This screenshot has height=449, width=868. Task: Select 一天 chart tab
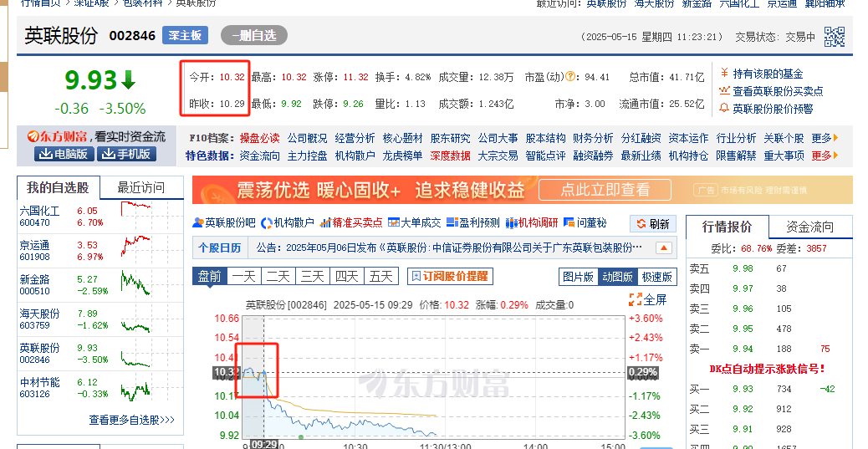[243, 276]
